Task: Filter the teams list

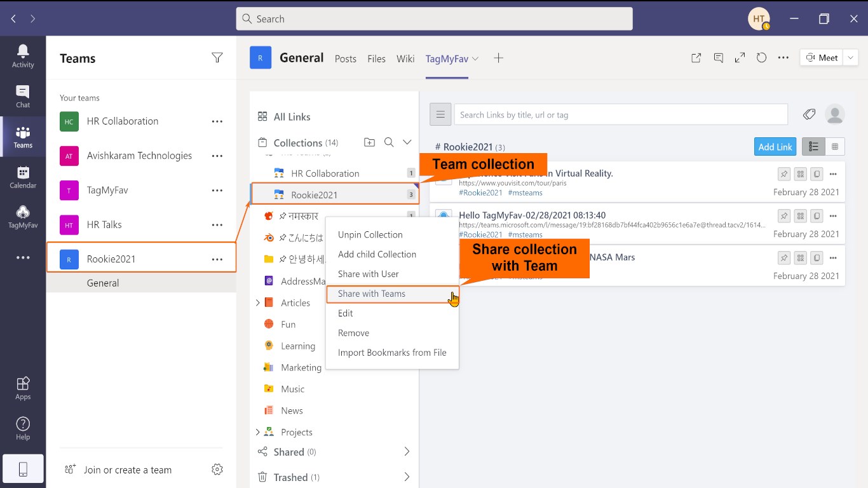Action: coord(217,58)
